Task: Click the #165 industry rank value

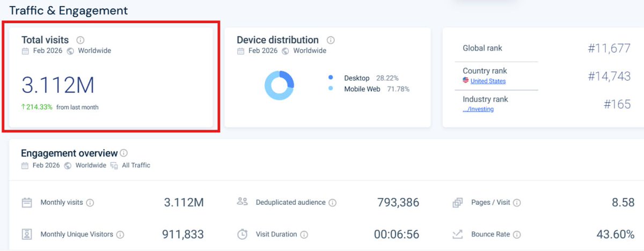Action: click(x=617, y=104)
